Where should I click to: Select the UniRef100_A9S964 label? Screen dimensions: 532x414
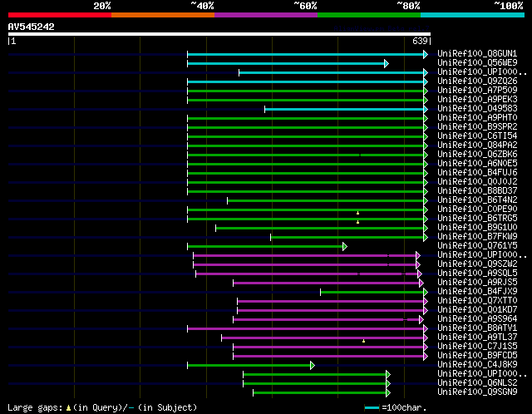pos(477,319)
